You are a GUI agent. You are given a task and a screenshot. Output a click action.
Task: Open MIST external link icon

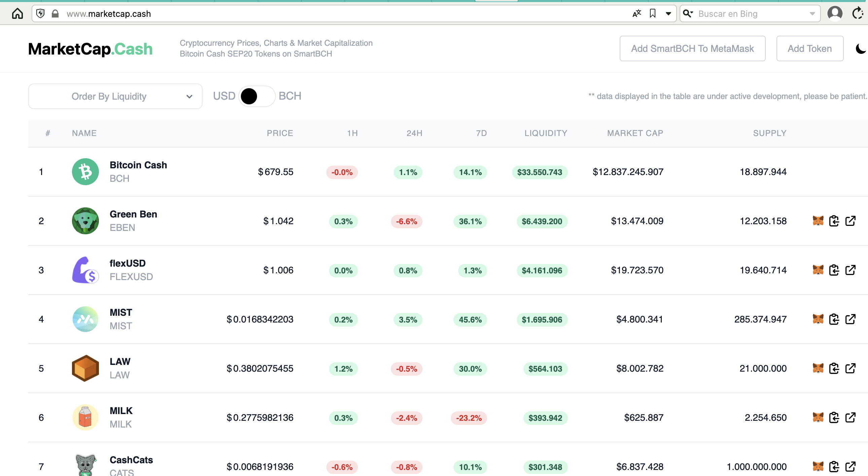850,319
